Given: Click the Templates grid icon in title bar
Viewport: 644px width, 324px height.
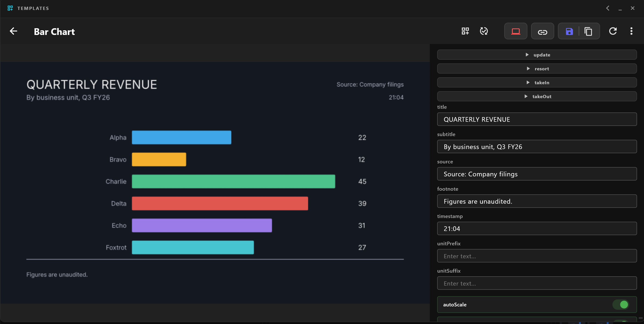Looking at the screenshot, I should pos(10,8).
